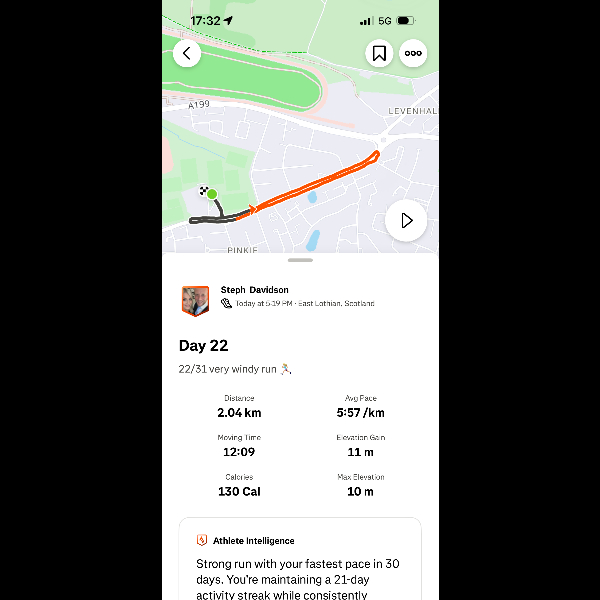This screenshot has width=600, height=600.
Task: Open Steph Davidson's profile picture
Action: [195, 301]
